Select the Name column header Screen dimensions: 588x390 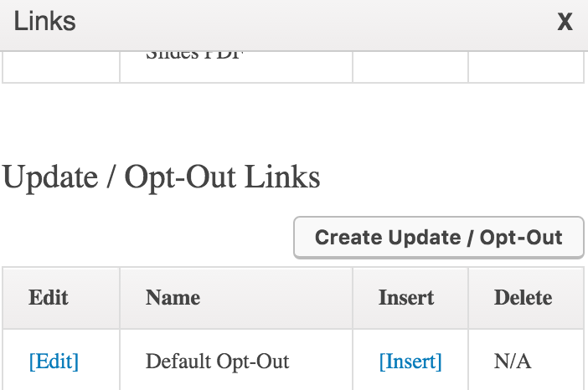[x=236, y=298]
